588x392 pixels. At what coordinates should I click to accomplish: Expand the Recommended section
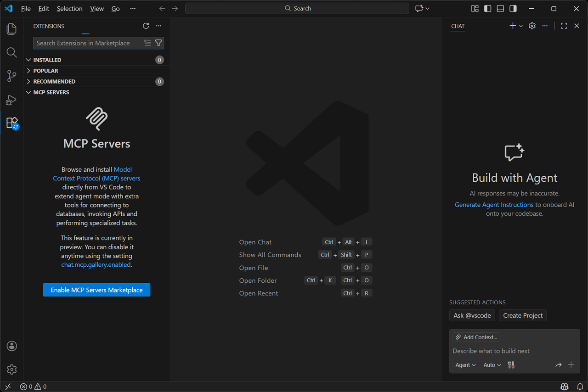click(96, 81)
